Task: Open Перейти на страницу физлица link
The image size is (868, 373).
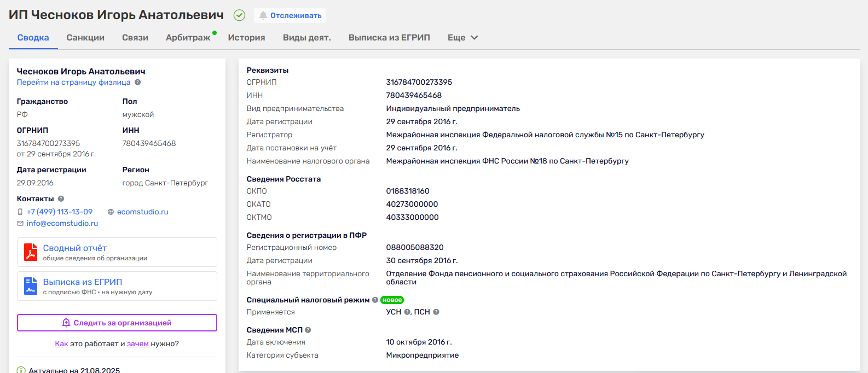Action: [x=74, y=83]
